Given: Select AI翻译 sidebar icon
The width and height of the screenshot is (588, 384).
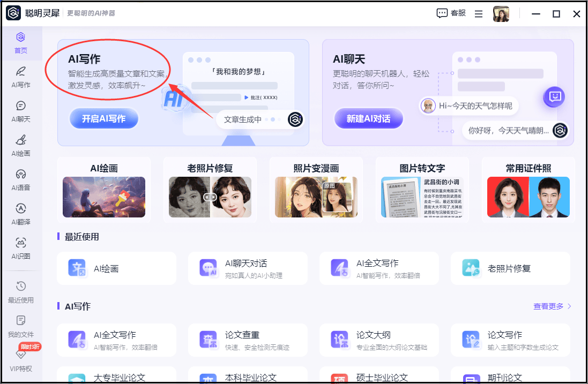Looking at the screenshot, I should (20, 214).
